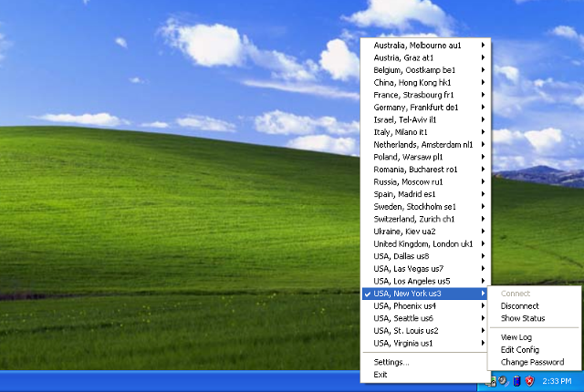Choose Show Status in the submenu
Screen dimensions: 584x392
[534, 318]
